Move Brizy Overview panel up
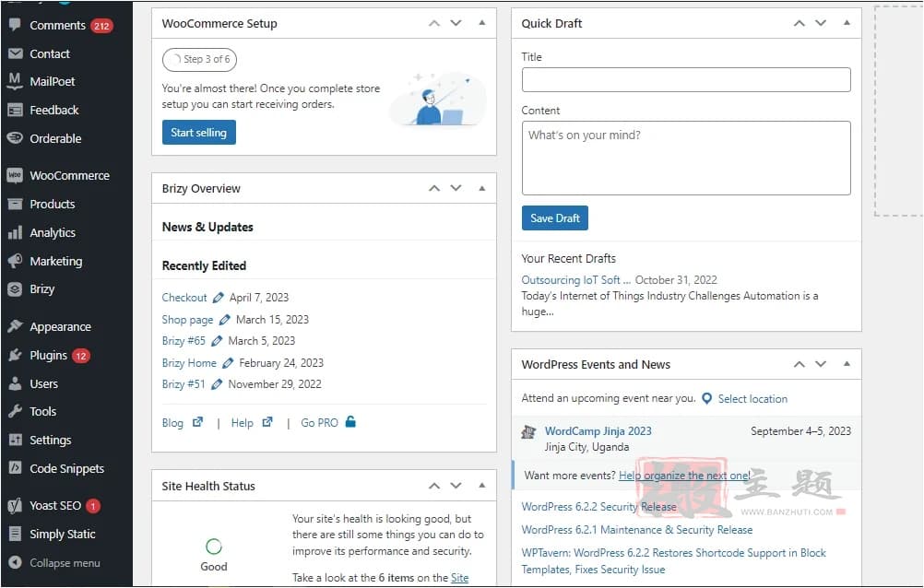Image resolution: width=924 pixels, height=588 pixels. (434, 189)
